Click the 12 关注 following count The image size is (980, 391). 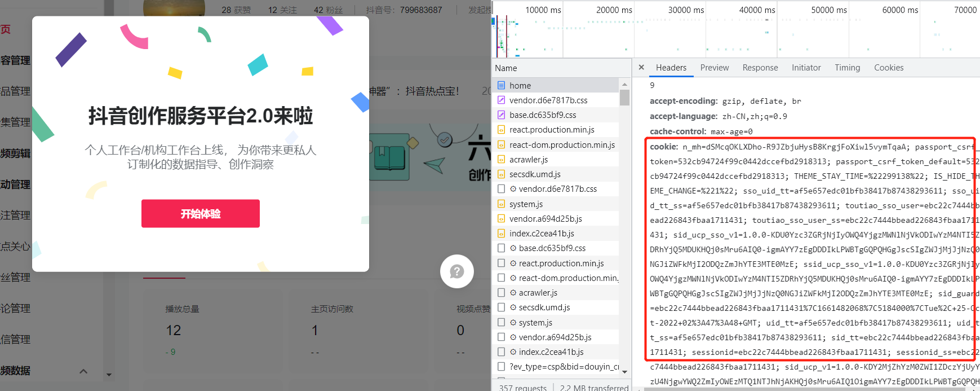click(x=282, y=10)
